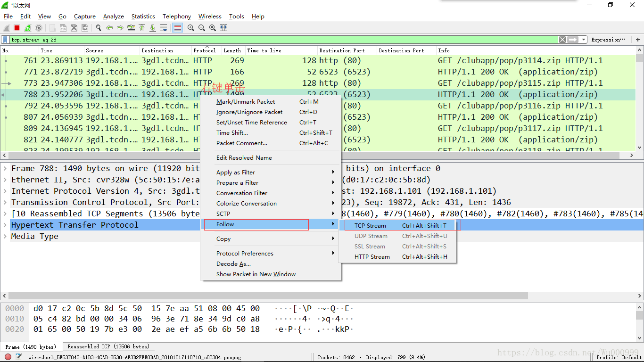This screenshot has height=362, width=644.
Task: Expand the Copy submenu
Action: [271, 239]
